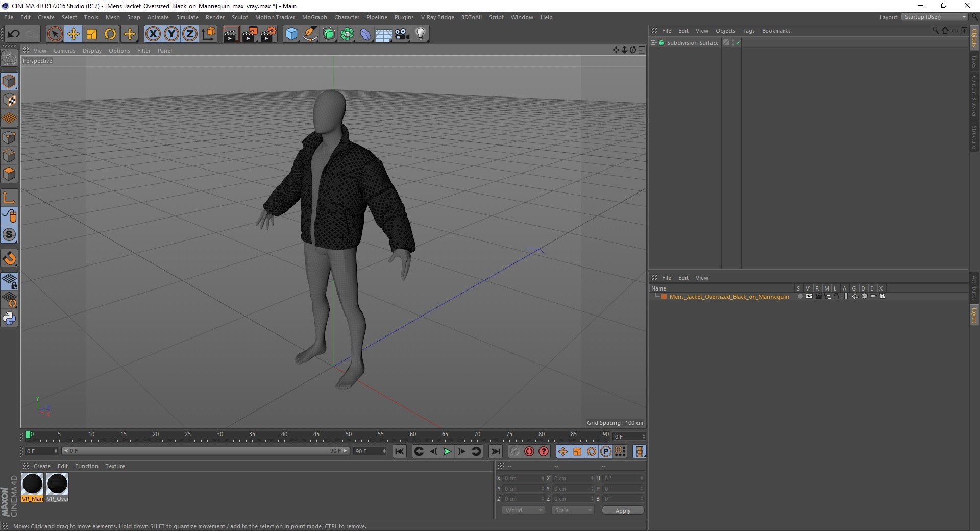Render the current view clapperboard

[231, 34]
